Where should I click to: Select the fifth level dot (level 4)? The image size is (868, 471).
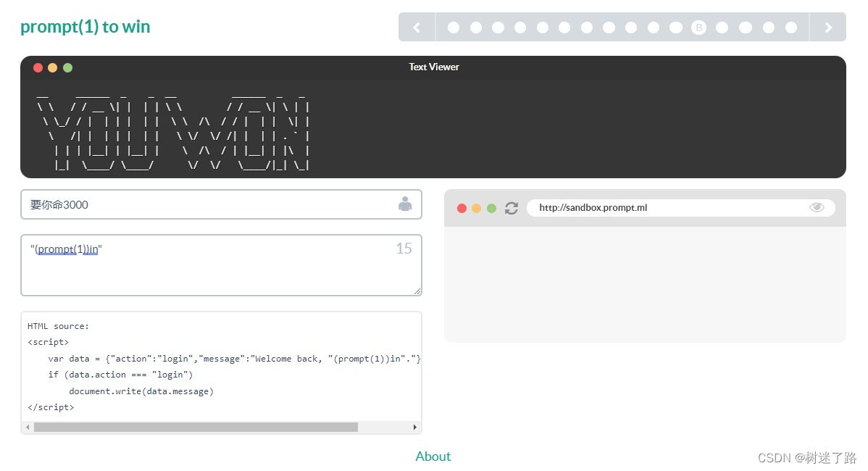[x=543, y=27]
